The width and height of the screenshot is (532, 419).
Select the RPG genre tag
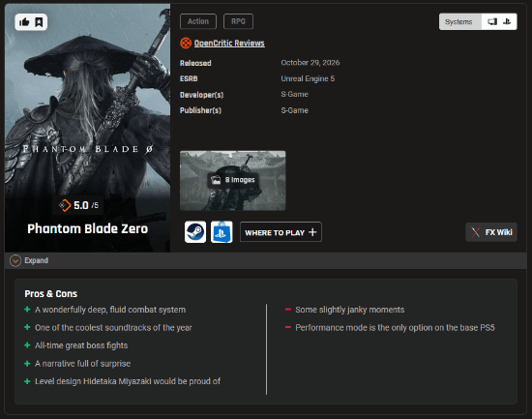click(238, 21)
